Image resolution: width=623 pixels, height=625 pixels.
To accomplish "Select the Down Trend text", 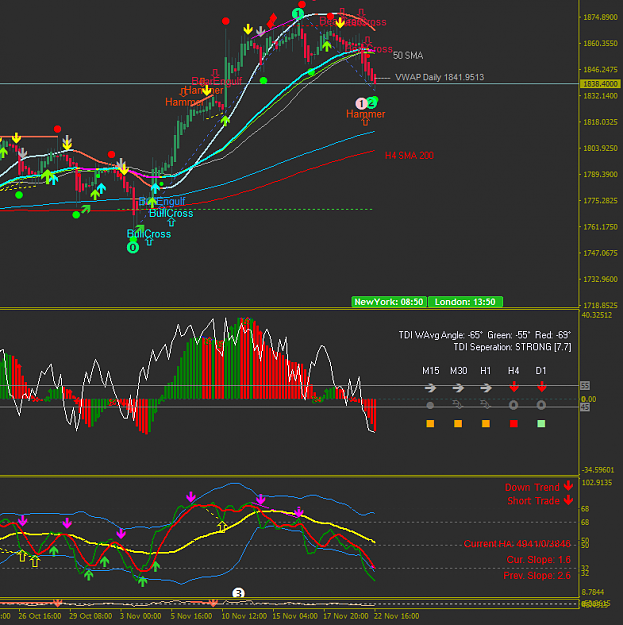I will 532,487.
